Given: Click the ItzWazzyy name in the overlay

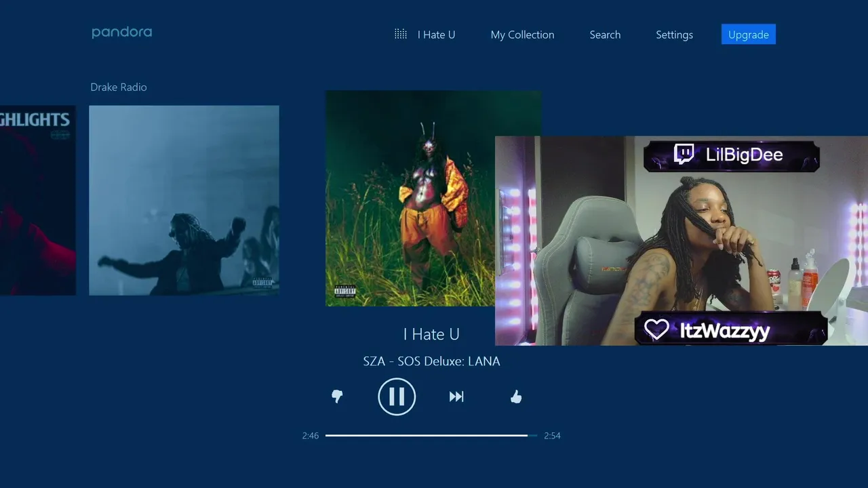Looking at the screenshot, I should coord(725,331).
